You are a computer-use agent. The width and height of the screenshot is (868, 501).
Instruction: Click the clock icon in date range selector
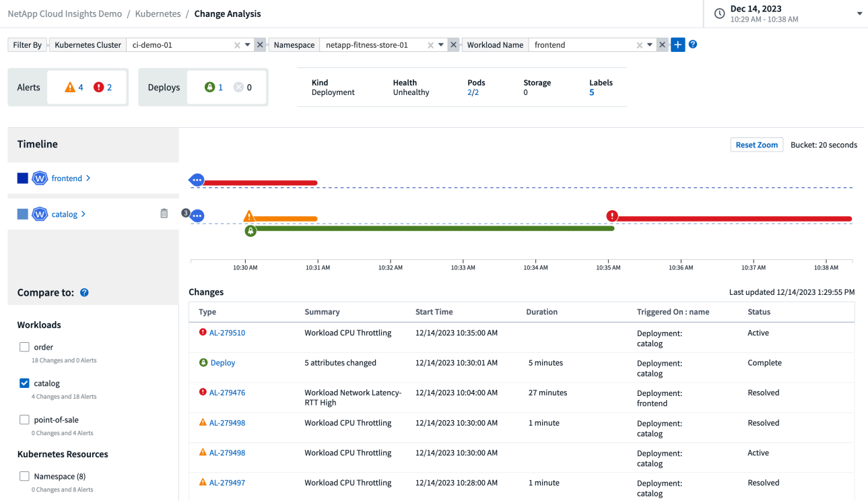point(719,13)
